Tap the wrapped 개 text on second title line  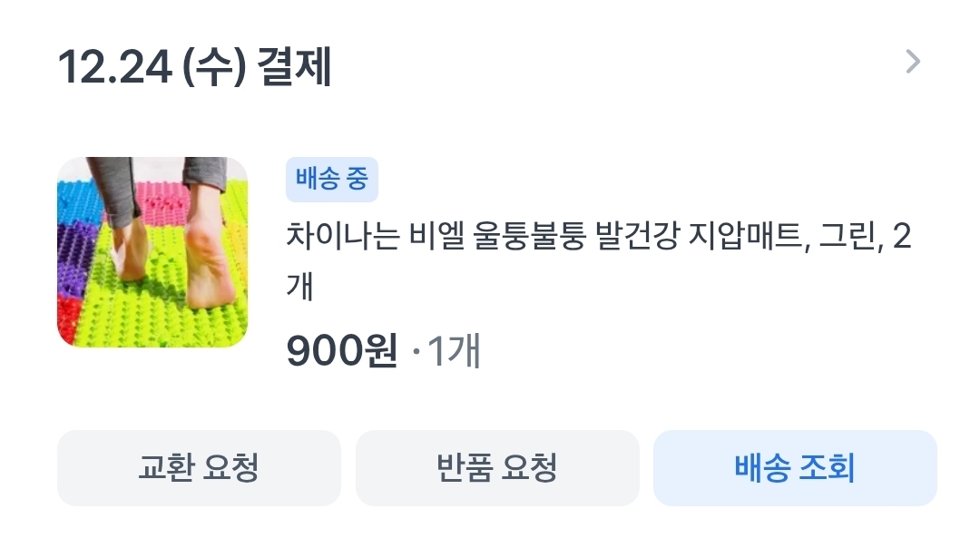[299, 286]
